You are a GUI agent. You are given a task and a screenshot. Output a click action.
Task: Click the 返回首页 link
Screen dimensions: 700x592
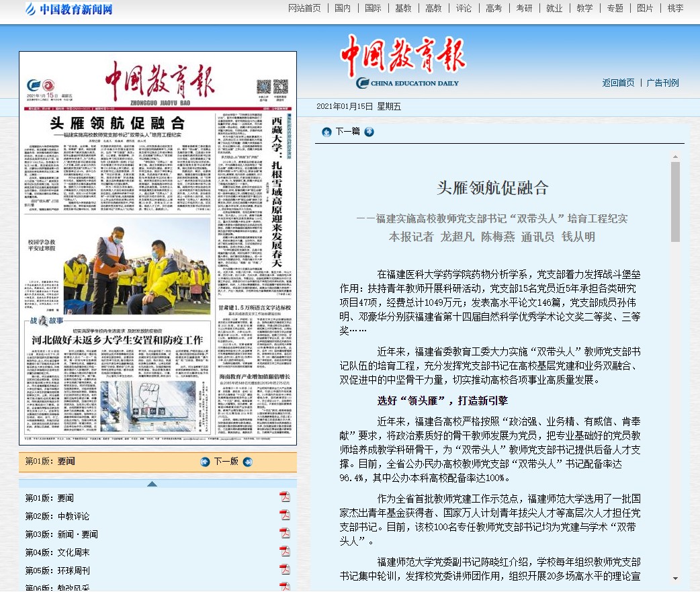618,83
